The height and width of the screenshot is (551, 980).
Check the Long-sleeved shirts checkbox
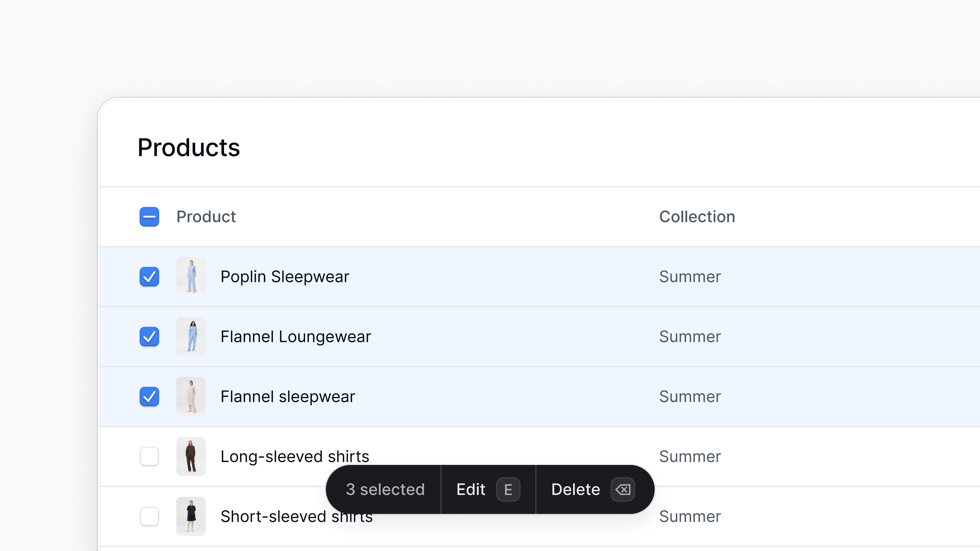tap(149, 456)
